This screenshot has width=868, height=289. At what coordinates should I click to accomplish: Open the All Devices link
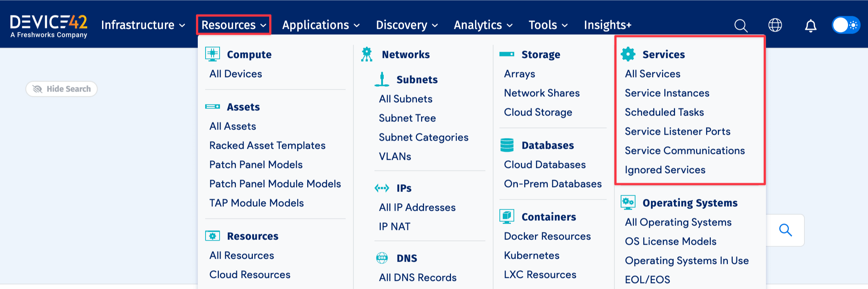coord(235,74)
